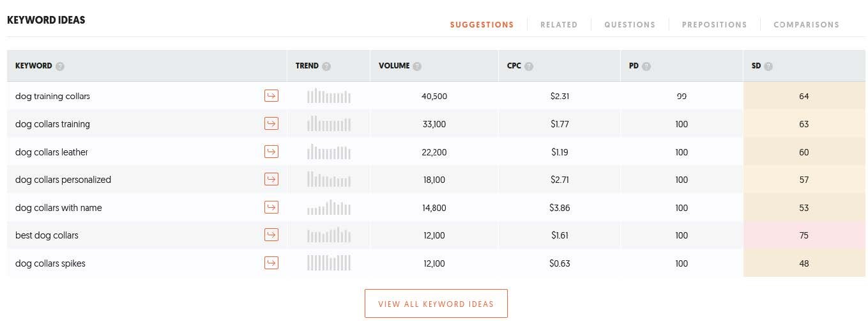
Task: Click help icon beside Trend header
Action: [x=326, y=66]
